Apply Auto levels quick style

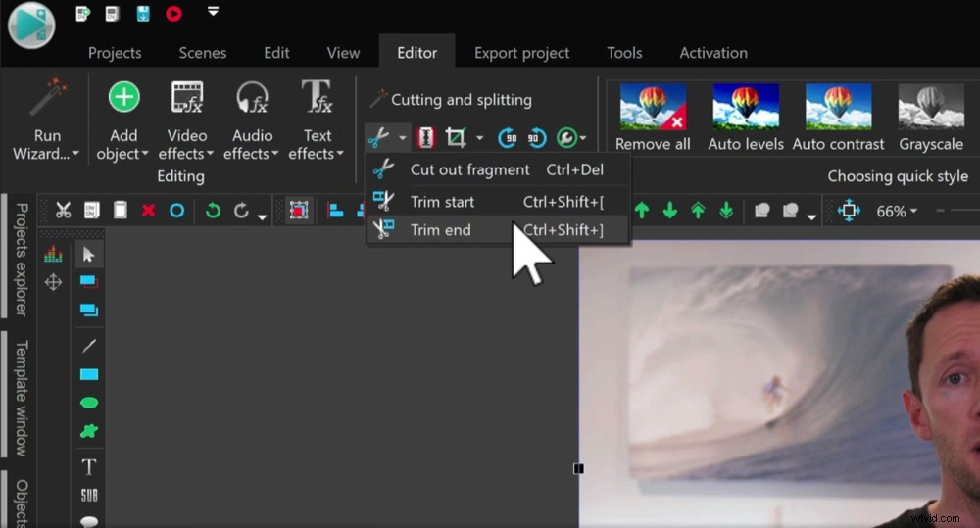(x=746, y=119)
